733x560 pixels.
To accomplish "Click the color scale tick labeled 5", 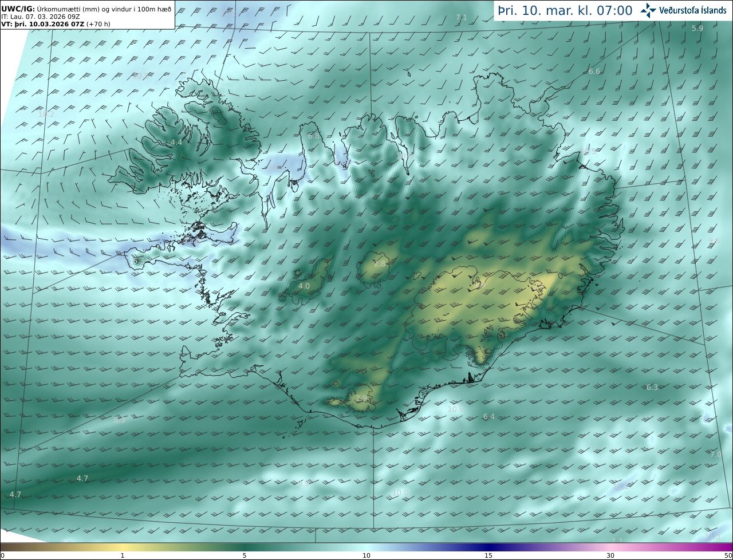I will (245, 555).
